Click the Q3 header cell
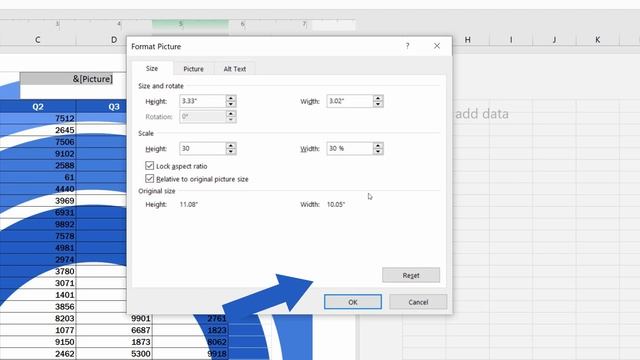 pos(102,107)
